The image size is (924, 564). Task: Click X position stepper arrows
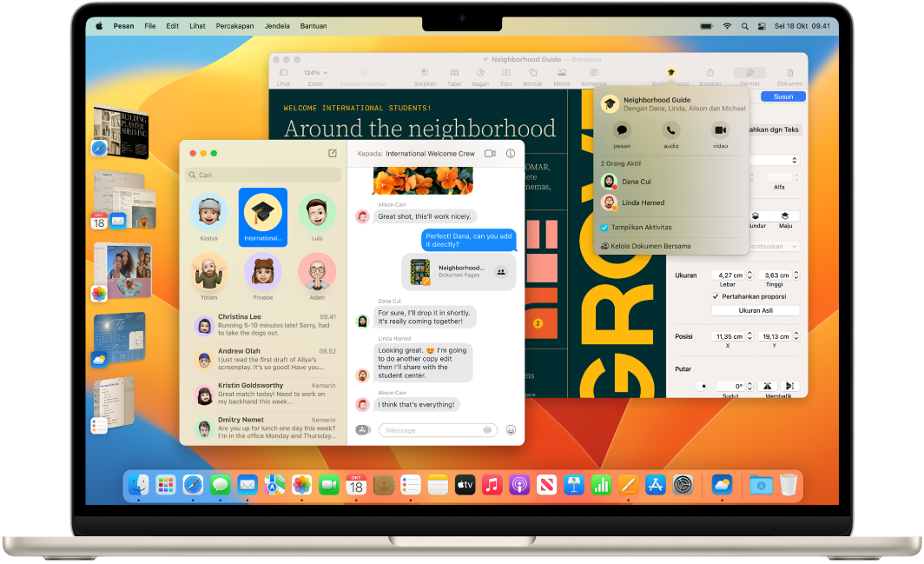coord(749,335)
